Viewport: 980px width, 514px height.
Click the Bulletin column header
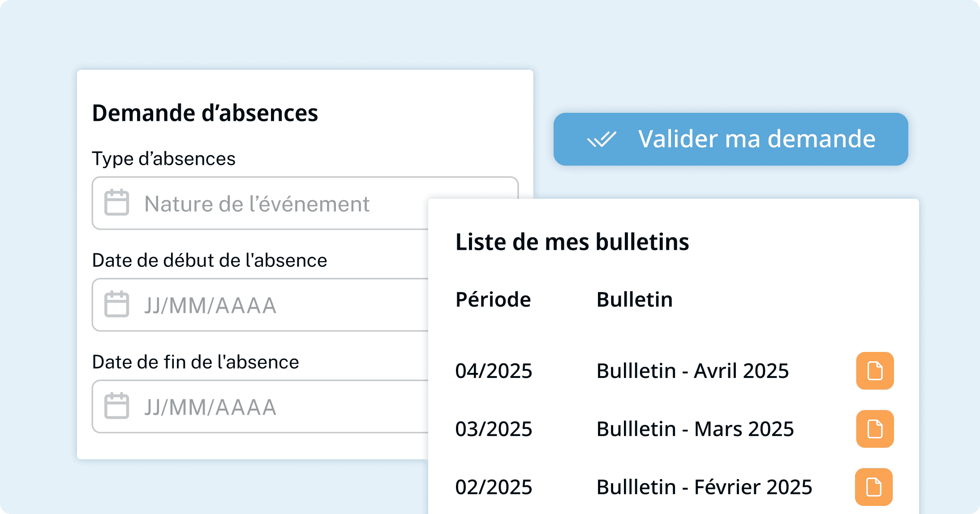634,300
